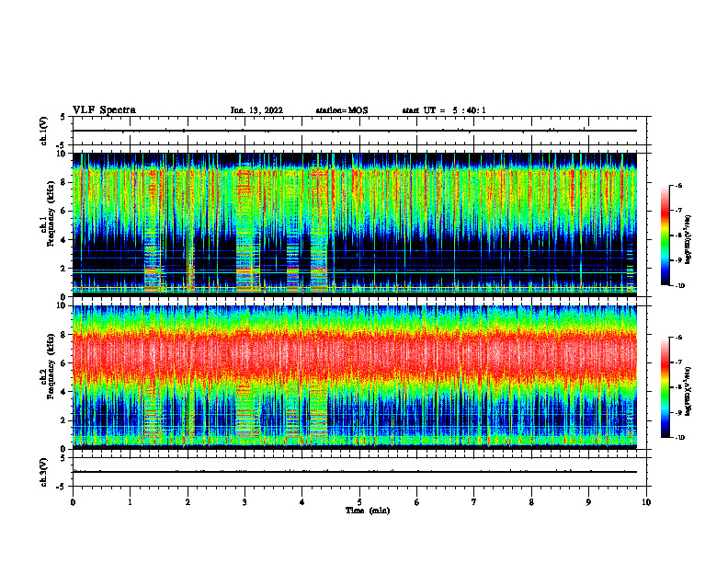
Task: Click the time axis tick label "7"
Action: click(x=474, y=502)
